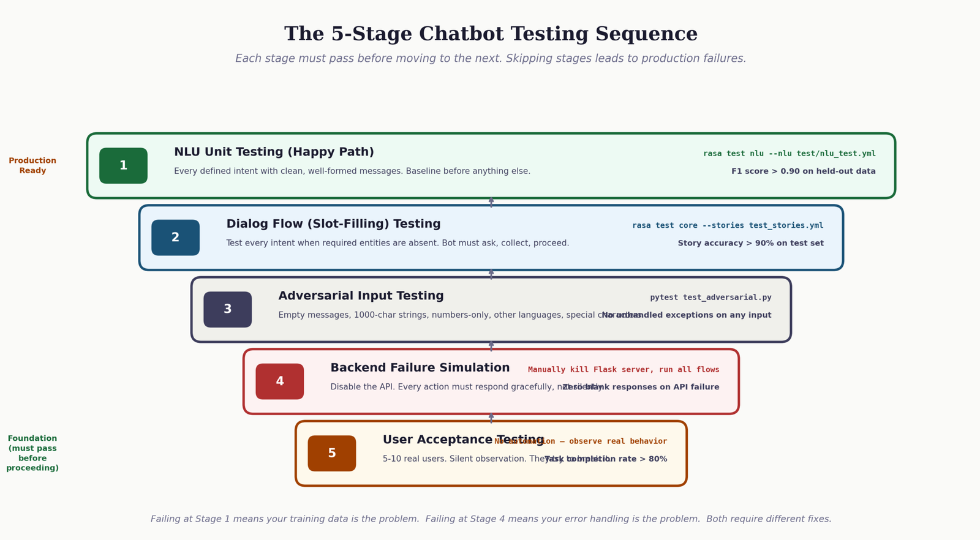Click the "Adversarial Input Testing" heading
The image size is (980, 540).
pyautogui.click(x=361, y=296)
